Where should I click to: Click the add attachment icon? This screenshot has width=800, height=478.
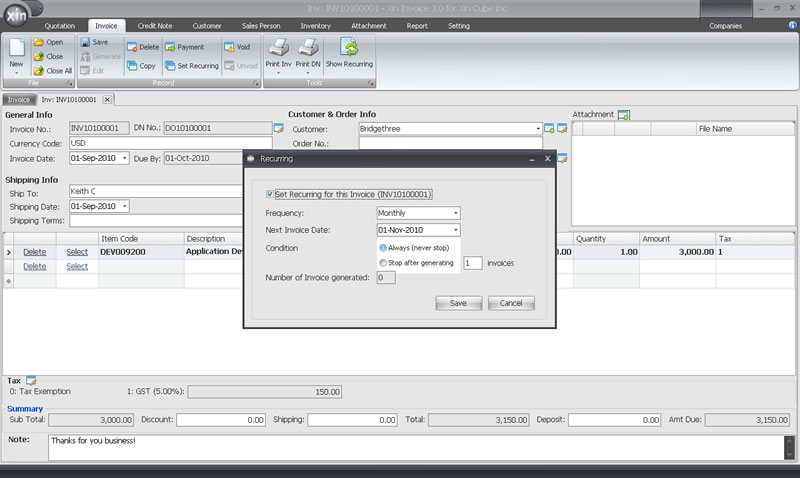click(x=623, y=115)
